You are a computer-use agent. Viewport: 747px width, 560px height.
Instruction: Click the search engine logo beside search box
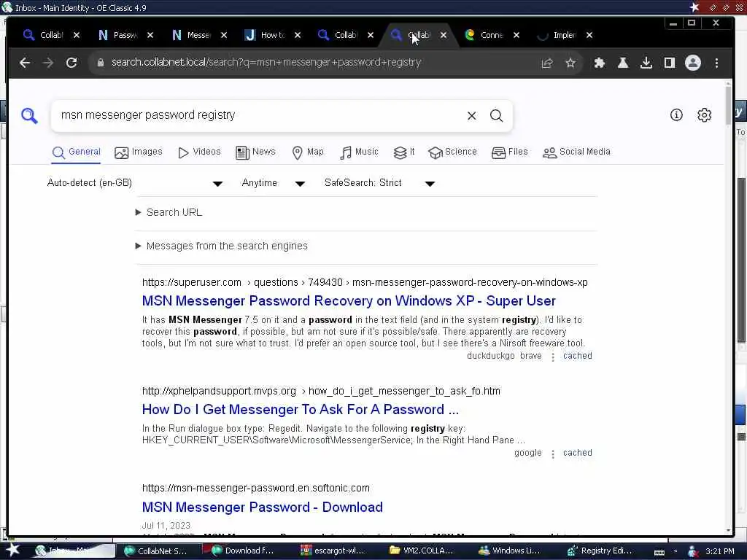tap(29, 116)
